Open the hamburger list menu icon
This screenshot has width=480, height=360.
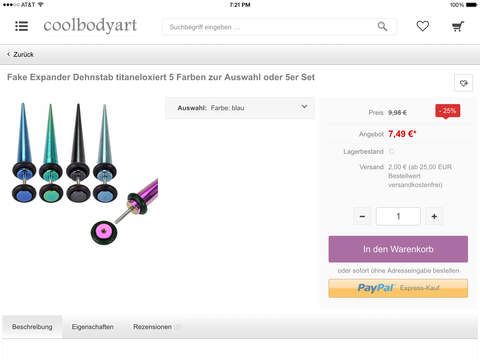point(22,26)
